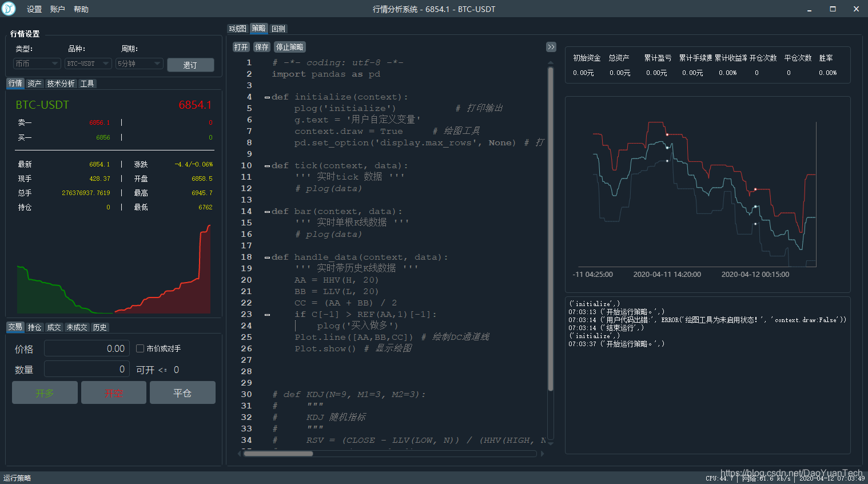Viewport: 868px width, 484px height.
Task: Click the app logo icon in title bar
Action: coord(9,9)
